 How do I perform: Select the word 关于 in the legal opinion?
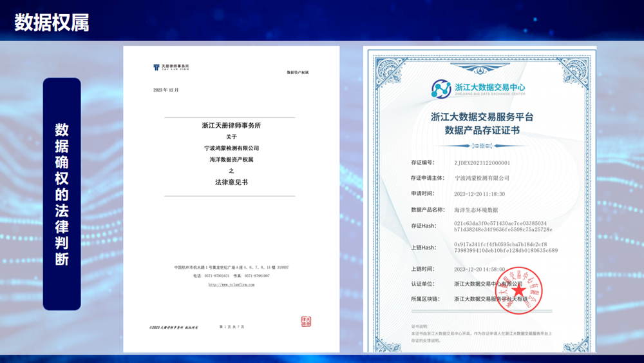[x=231, y=137]
